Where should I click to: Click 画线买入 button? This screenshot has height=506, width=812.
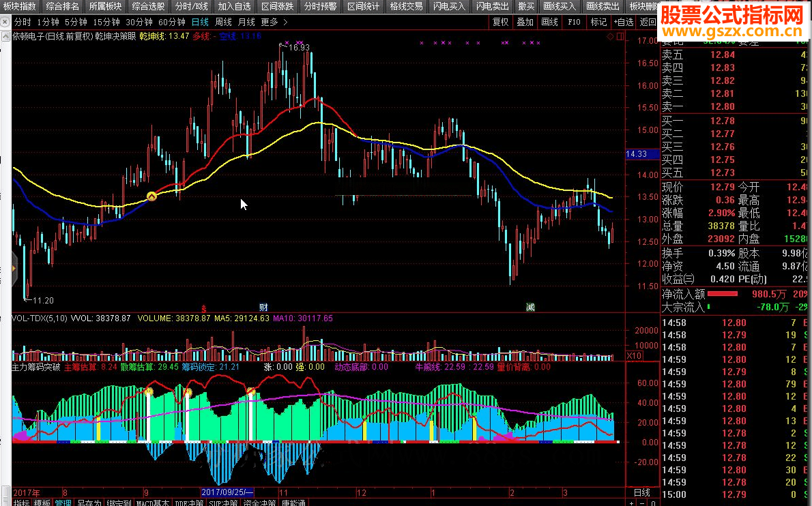tap(560, 7)
